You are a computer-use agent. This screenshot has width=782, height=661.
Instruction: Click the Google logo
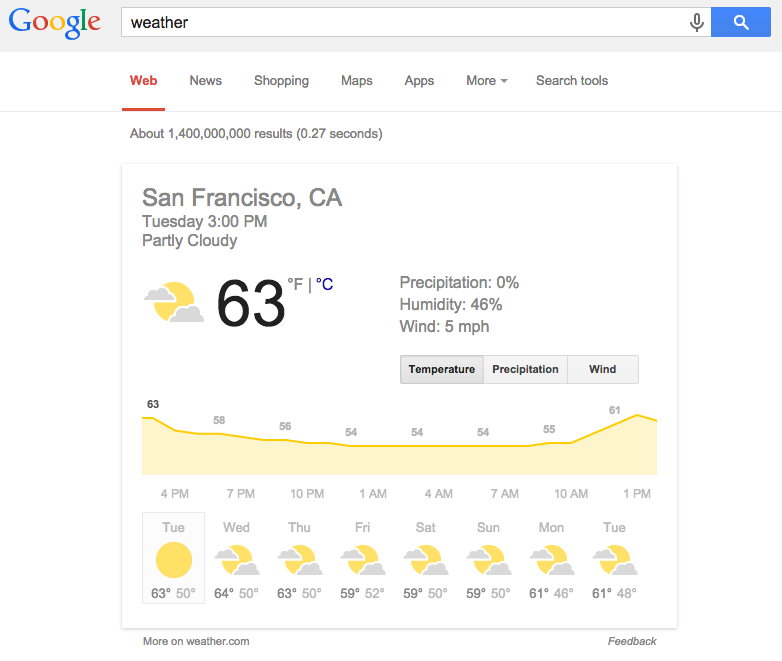[55, 22]
